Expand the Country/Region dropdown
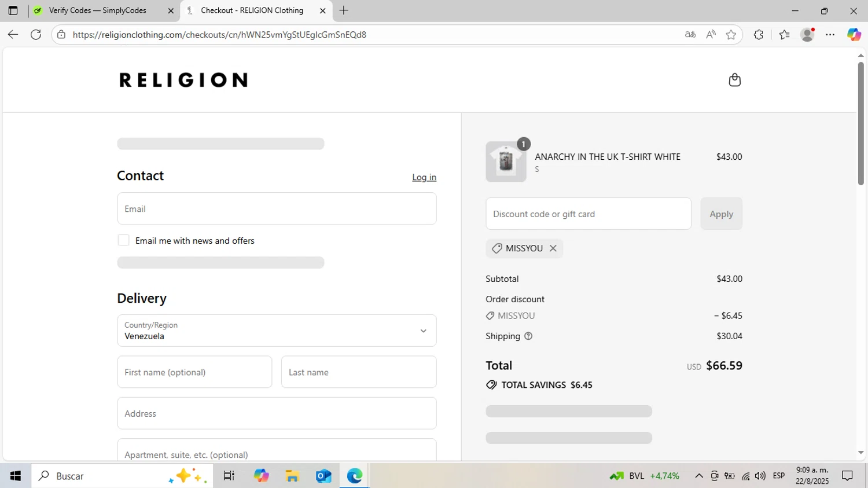Screen dimensions: 868x488 pos(277,331)
